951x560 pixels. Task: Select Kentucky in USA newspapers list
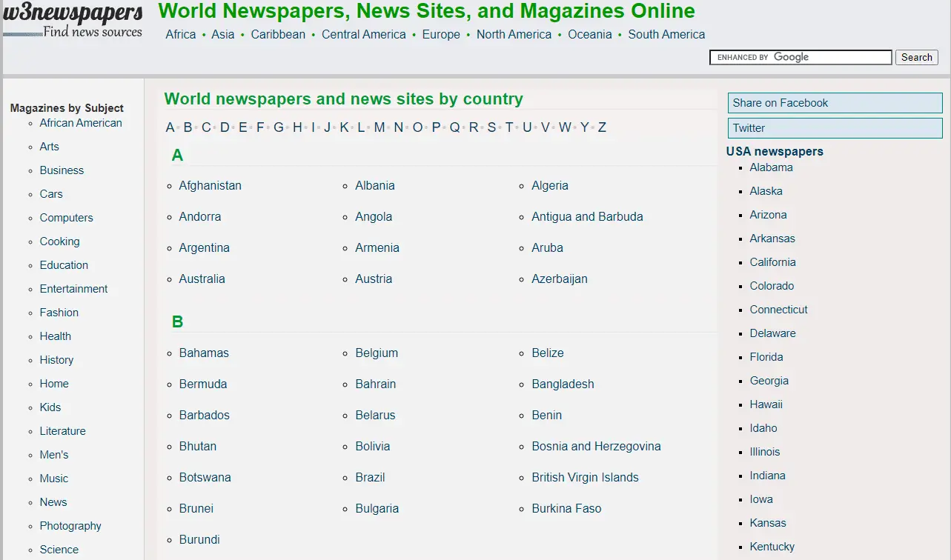point(772,547)
